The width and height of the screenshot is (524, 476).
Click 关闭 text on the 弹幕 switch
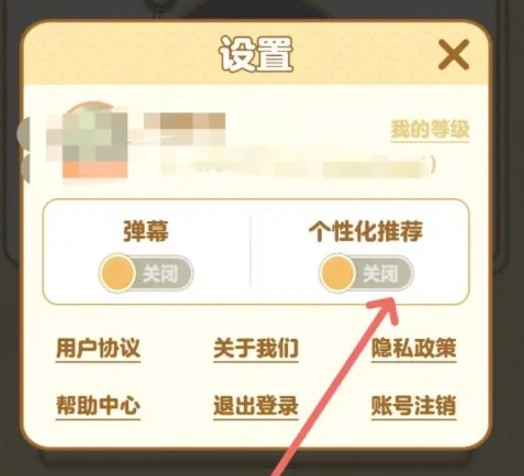pyautogui.click(x=160, y=274)
